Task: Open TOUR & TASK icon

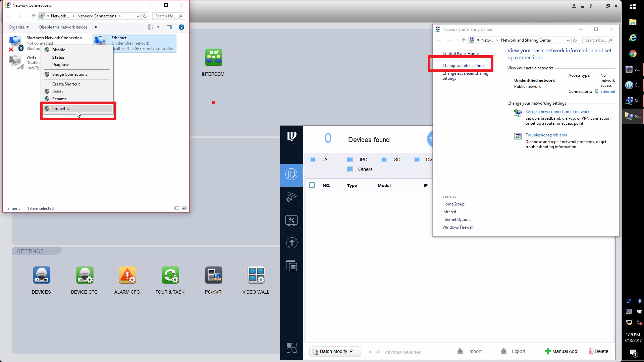Action: click(x=170, y=275)
